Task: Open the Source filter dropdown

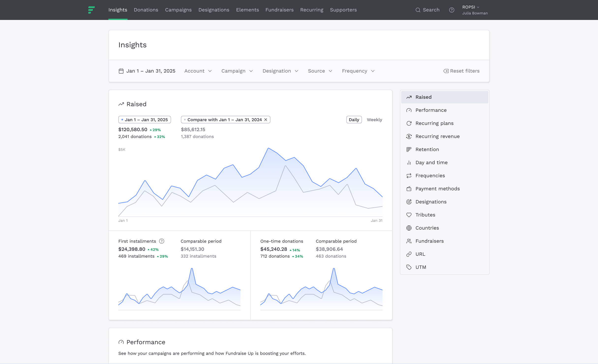Action: (x=320, y=71)
